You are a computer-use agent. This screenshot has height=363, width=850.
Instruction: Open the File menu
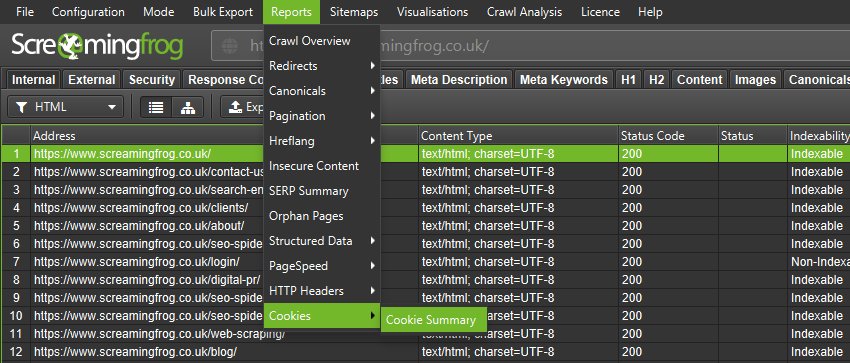click(25, 11)
